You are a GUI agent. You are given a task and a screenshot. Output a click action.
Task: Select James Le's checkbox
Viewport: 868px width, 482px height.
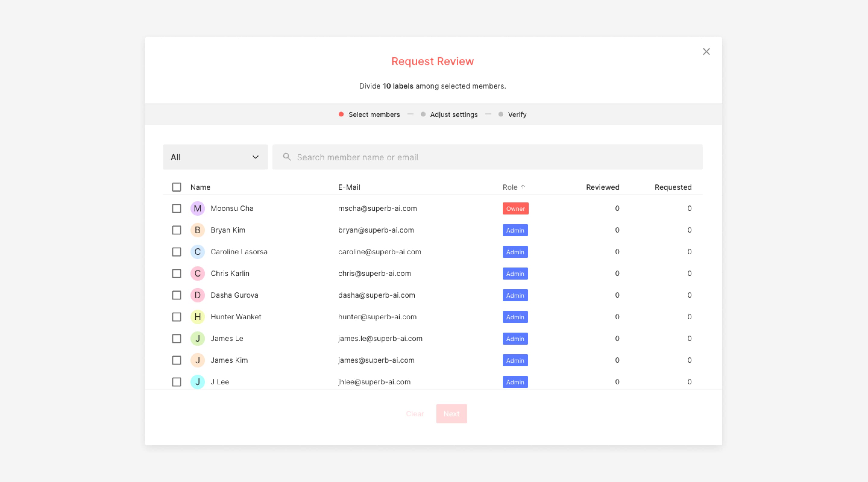(177, 339)
